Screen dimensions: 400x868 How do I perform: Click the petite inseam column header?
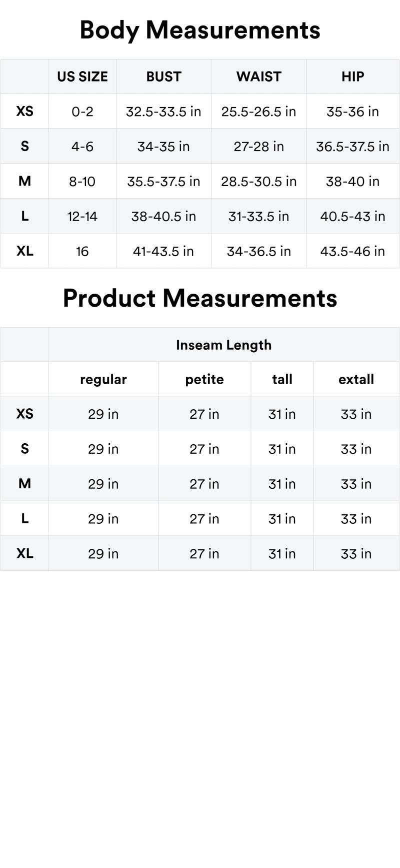coord(204,379)
